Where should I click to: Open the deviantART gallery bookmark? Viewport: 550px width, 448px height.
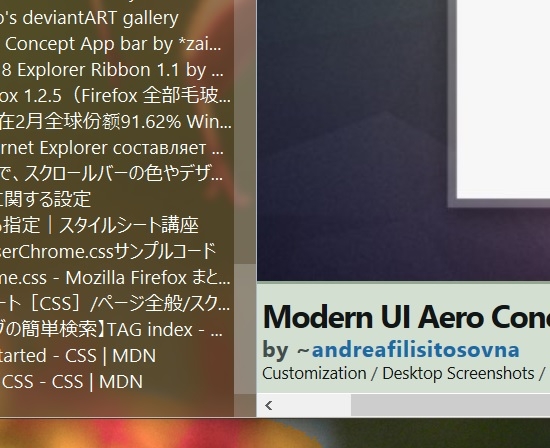tap(89, 18)
